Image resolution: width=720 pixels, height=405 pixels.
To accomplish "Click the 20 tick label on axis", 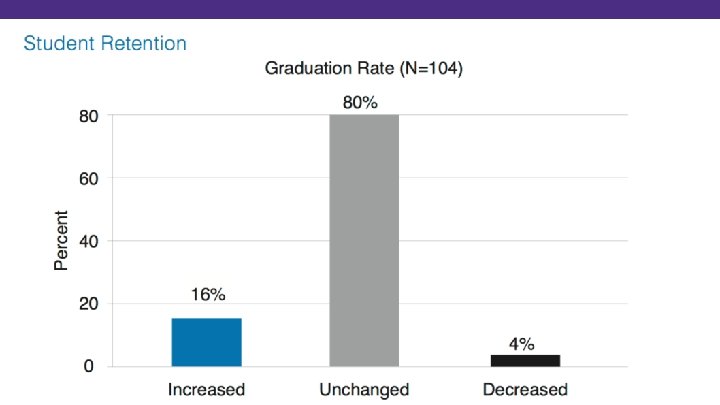I will coord(89,304).
